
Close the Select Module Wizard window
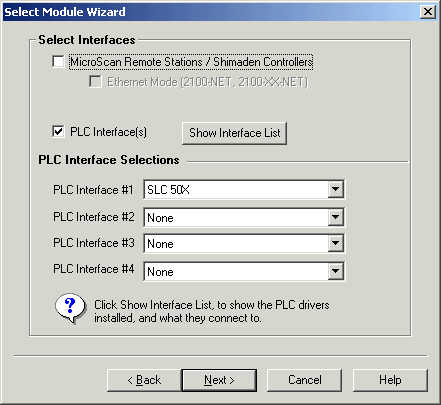[x=428, y=12]
